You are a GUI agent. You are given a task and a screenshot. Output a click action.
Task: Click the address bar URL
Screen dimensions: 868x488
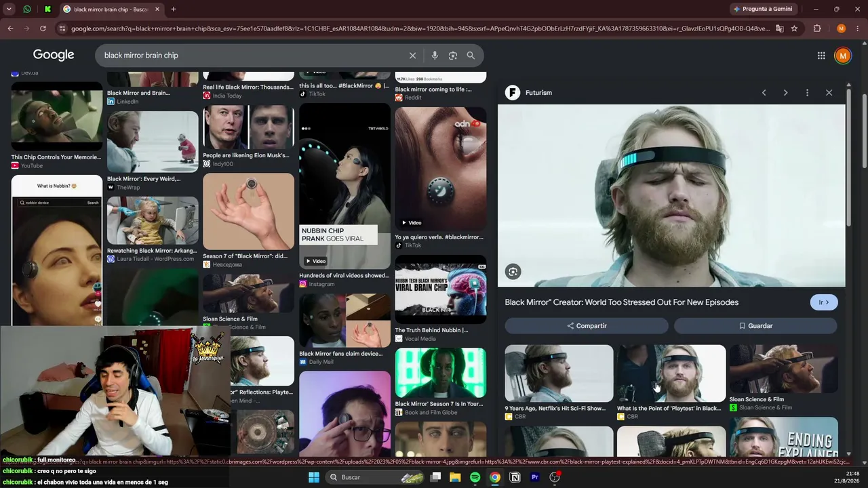pos(420,28)
